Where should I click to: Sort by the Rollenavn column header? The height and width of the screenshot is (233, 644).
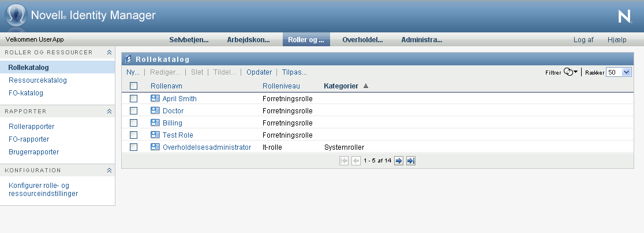click(x=165, y=86)
